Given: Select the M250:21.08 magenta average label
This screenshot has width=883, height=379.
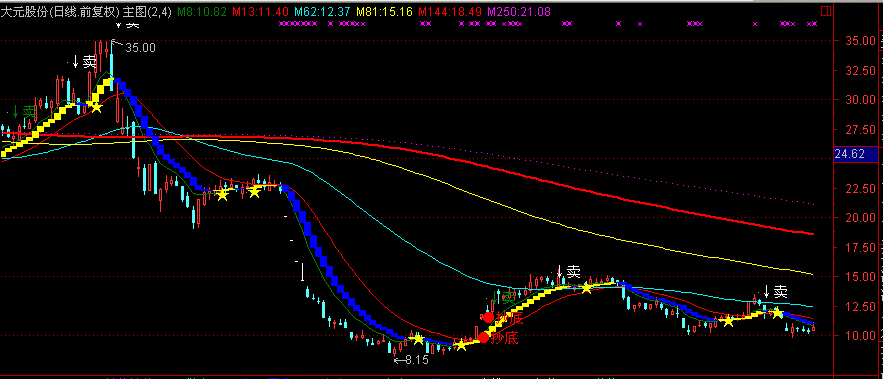Looking at the screenshot, I should [x=519, y=11].
